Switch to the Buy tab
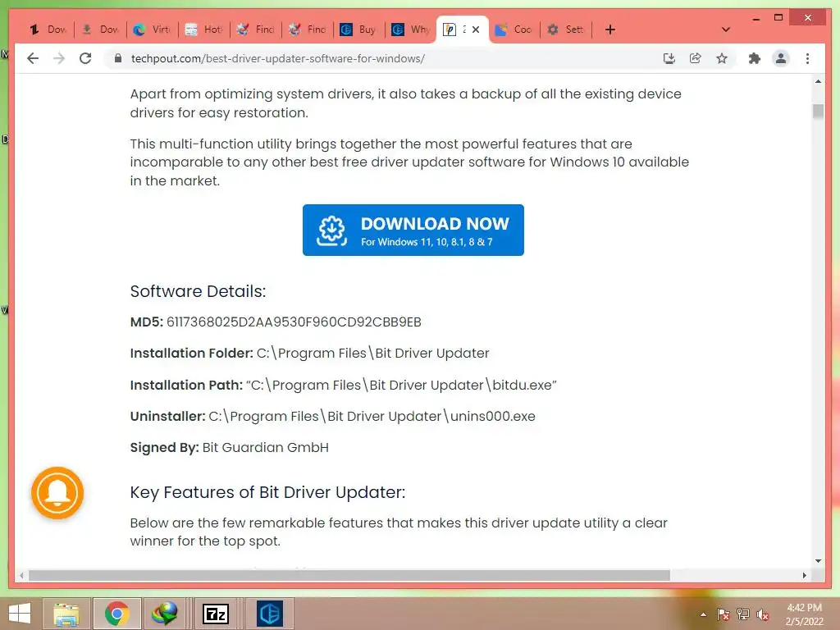This screenshot has width=840, height=630. (x=359, y=30)
